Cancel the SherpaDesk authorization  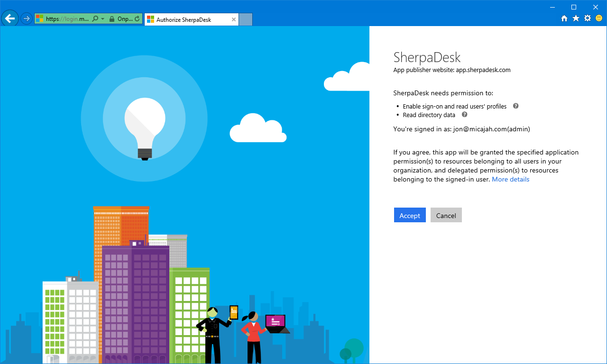click(x=446, y=215)
